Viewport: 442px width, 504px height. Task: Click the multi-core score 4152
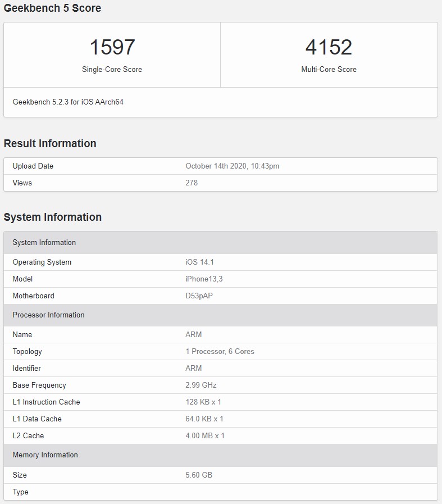329,47
